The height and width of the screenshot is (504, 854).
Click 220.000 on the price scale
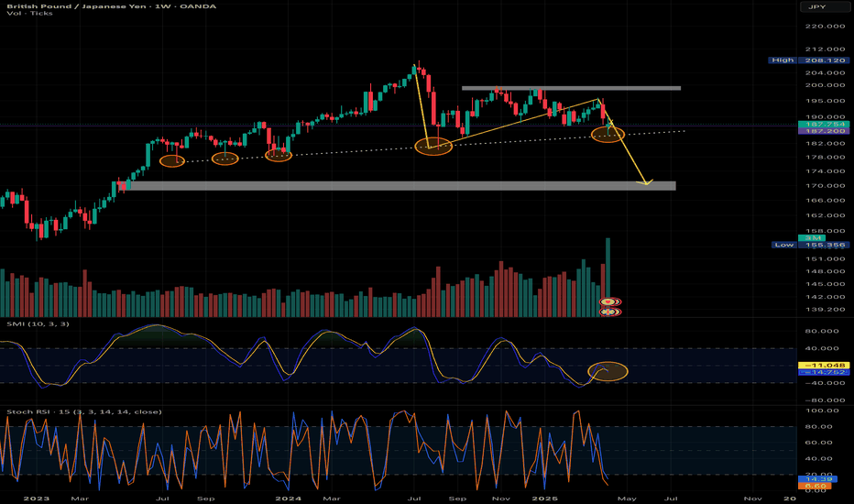click(825, 27)
